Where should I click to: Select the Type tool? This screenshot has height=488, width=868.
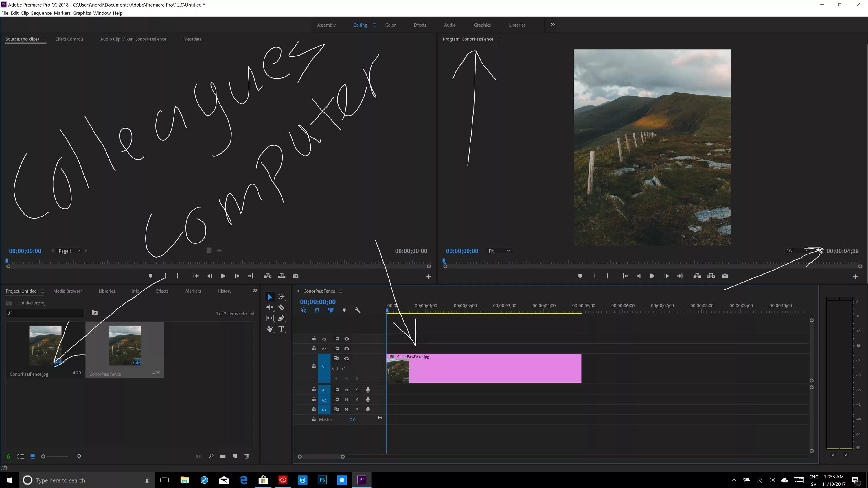[281, 329]
